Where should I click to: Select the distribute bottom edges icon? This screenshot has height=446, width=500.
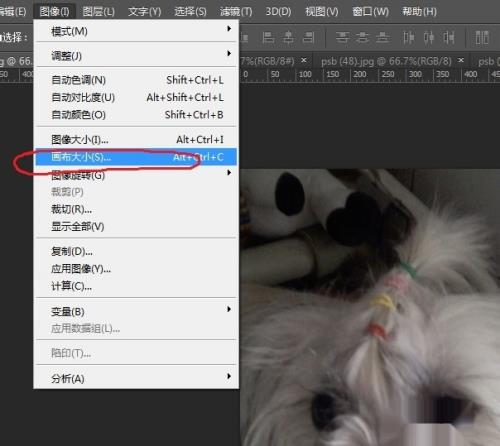coord(383,38)
